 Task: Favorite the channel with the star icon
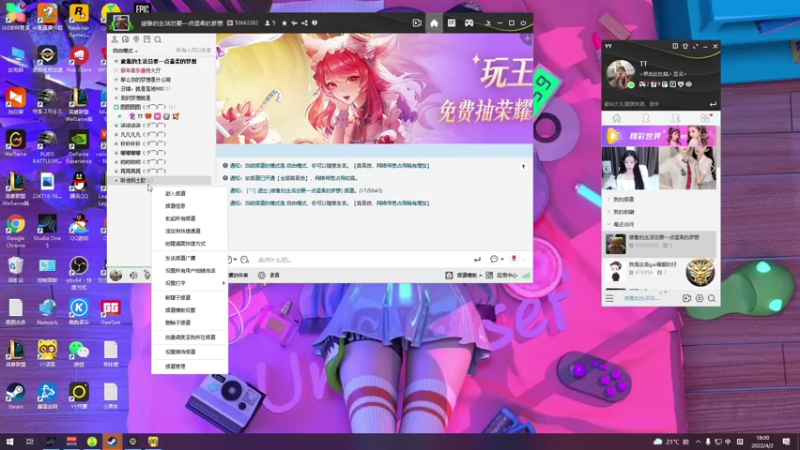(284, 23)
